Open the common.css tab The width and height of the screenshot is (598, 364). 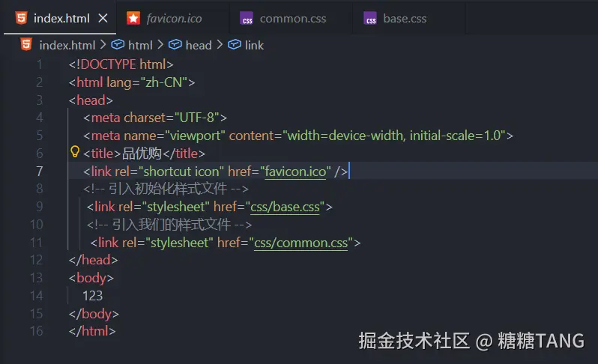point(292,19)
